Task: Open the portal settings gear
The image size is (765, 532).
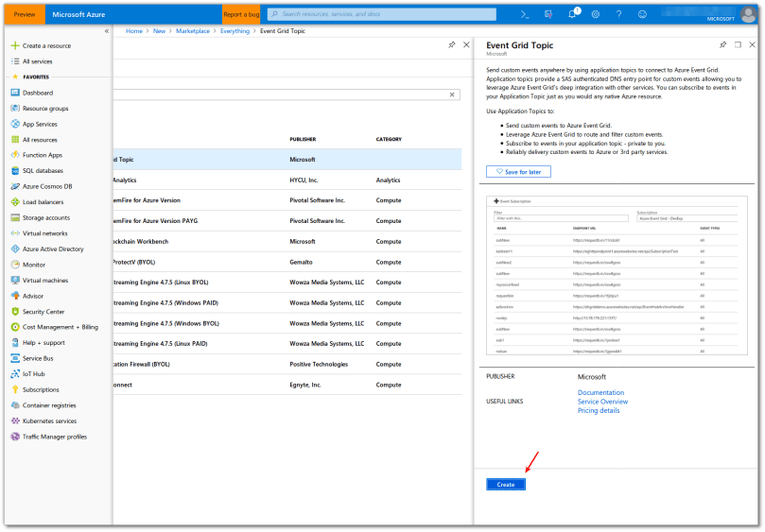Action: tap(596, 14)
